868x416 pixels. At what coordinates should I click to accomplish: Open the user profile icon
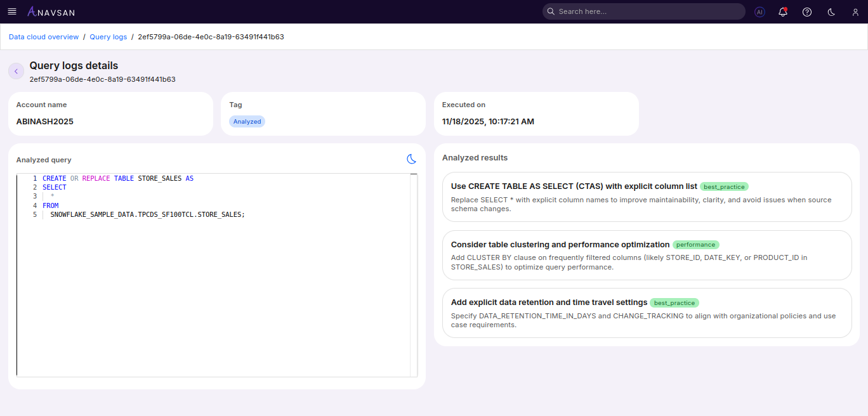855,11
